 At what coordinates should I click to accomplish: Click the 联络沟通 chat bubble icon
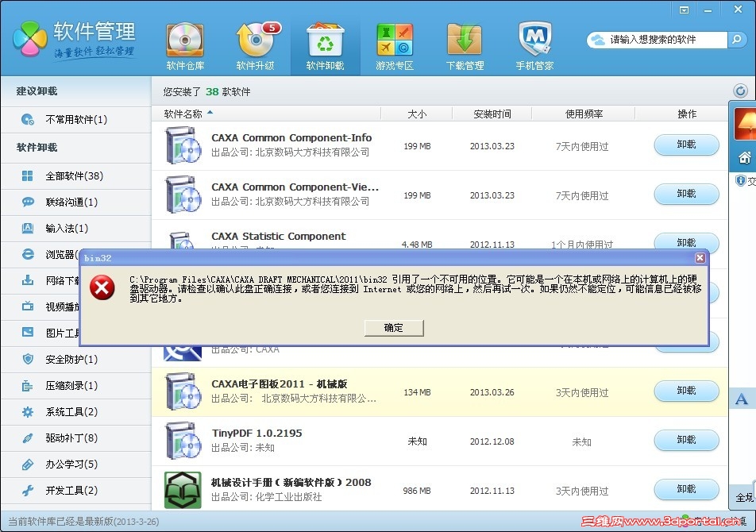tap(28, 202)
